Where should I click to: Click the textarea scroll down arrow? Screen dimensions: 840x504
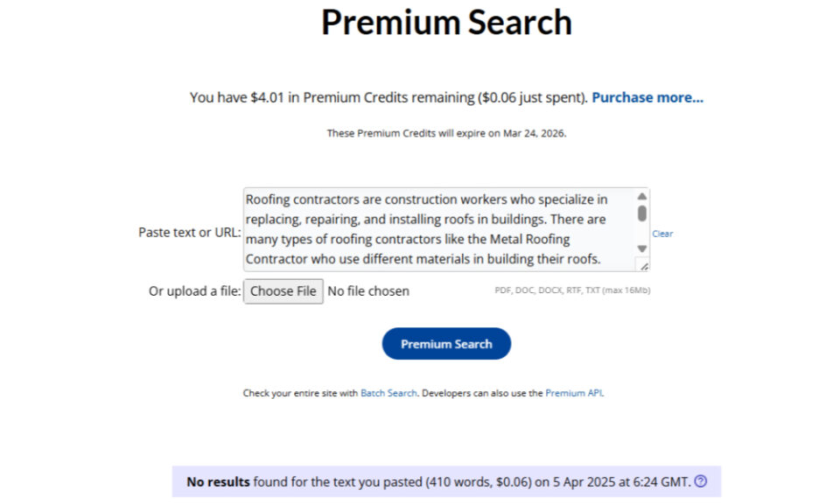point(641,248)
